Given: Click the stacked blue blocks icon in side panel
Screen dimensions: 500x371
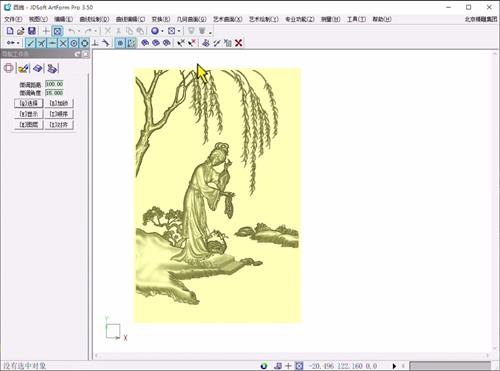Looking at the screenshot, I should (52, 68).
